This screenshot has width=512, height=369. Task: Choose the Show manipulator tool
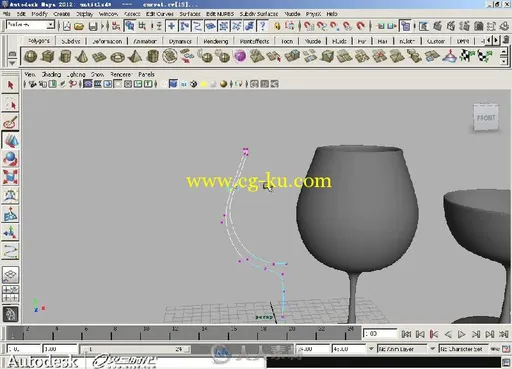point(10,232)
